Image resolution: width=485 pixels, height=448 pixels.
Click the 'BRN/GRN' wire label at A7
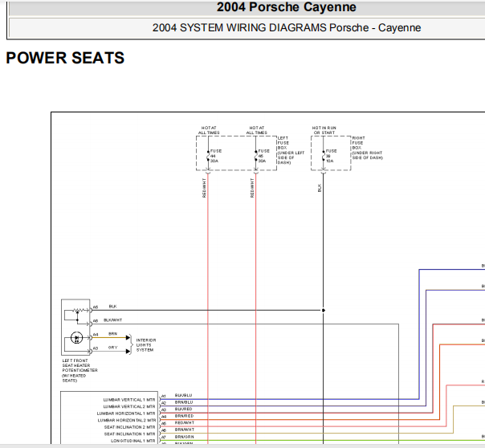click(185, 437)
